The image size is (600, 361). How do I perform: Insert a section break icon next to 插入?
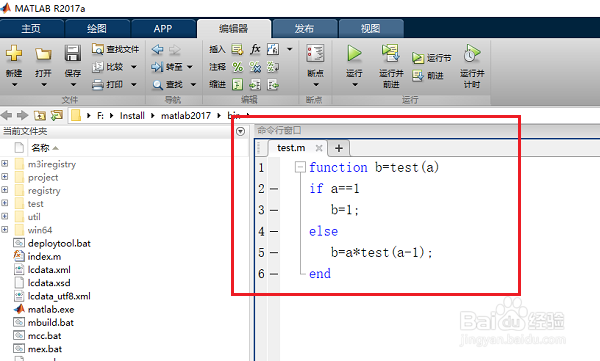coord(237,49)
